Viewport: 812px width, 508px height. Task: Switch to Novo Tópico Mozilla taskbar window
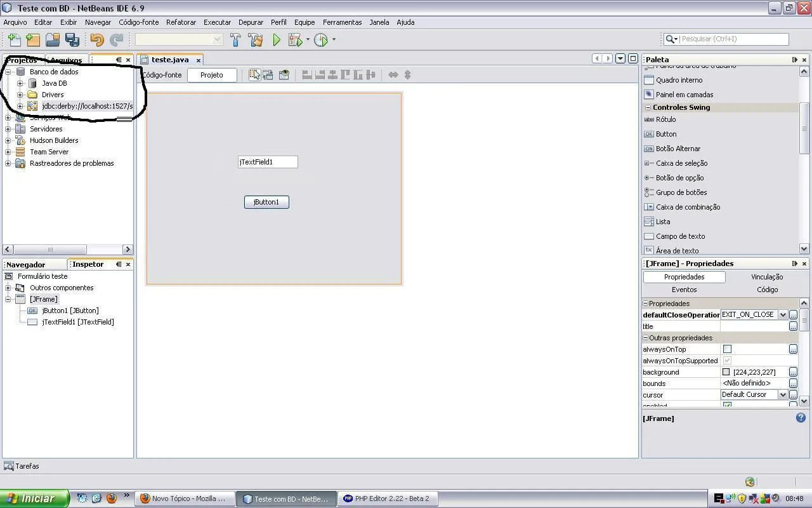[184, 498]
